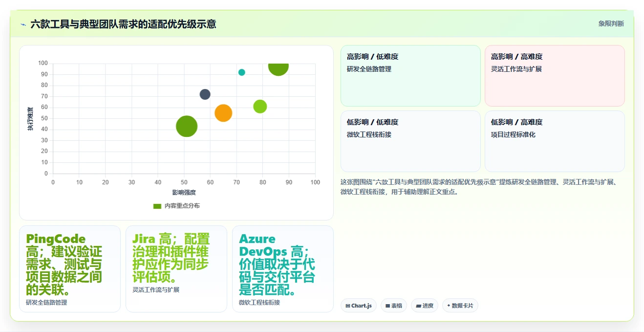Click the 表格 tag

click(x=394, y=306)
